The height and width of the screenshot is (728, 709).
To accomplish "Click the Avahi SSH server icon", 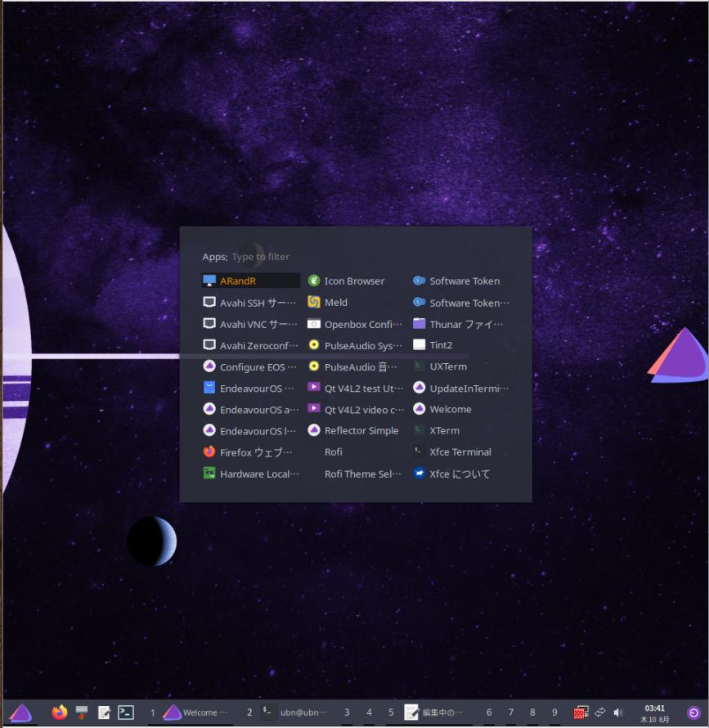I will (209, 303).
